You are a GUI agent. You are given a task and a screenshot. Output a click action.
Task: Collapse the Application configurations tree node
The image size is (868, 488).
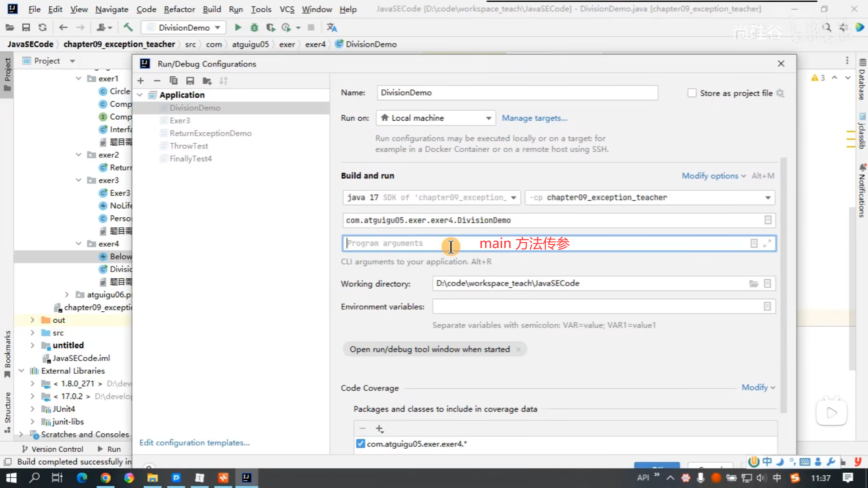(x=140, y=95)
